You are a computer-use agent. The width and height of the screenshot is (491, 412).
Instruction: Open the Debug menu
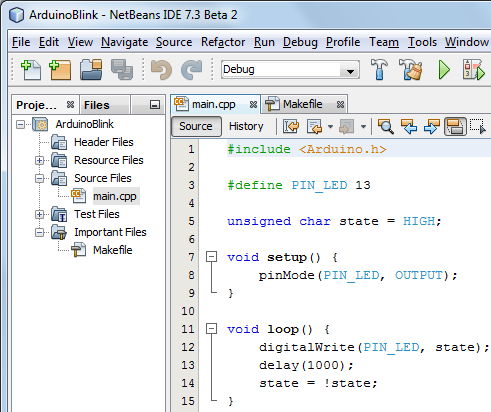click(300, 42)
